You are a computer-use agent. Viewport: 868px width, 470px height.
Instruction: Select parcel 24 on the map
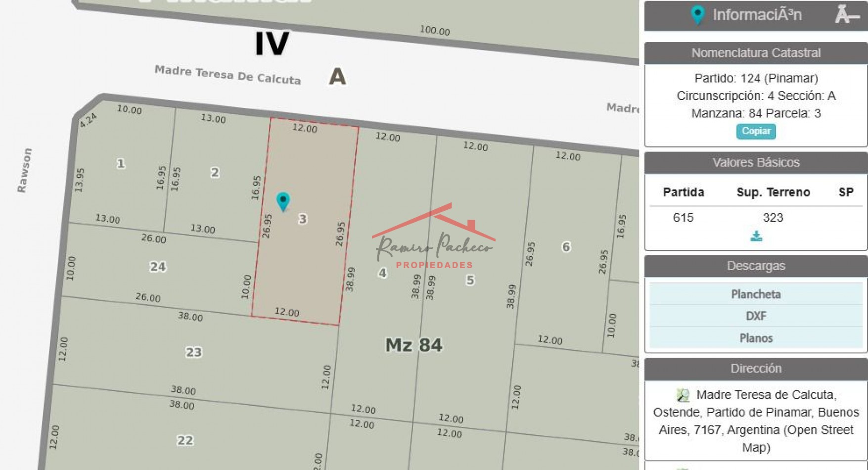coord(158,267)
